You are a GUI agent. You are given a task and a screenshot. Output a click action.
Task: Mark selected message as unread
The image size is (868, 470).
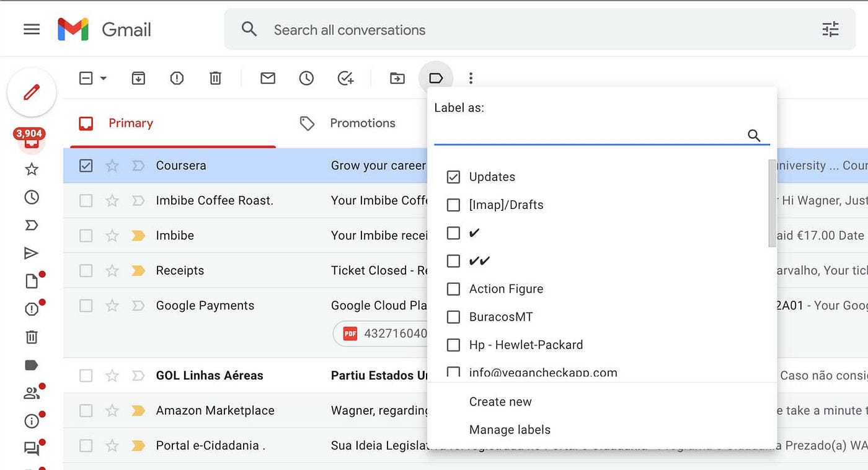pos(268,78)
